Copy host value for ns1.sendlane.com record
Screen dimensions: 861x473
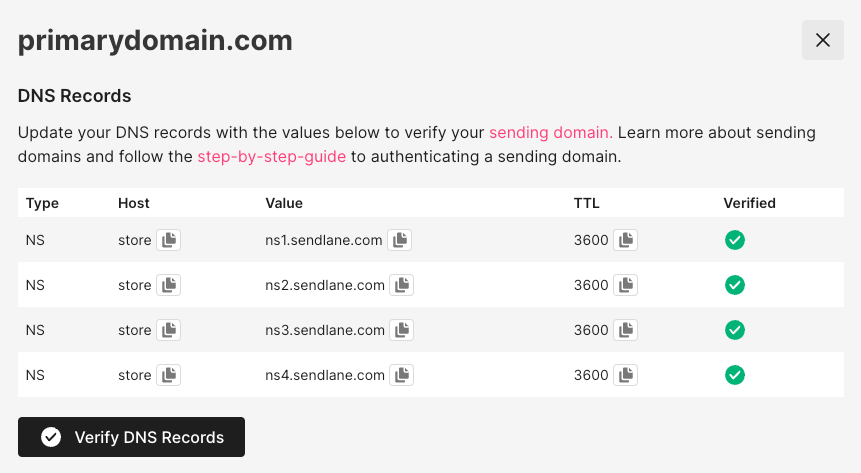click(x=169, y=240)
